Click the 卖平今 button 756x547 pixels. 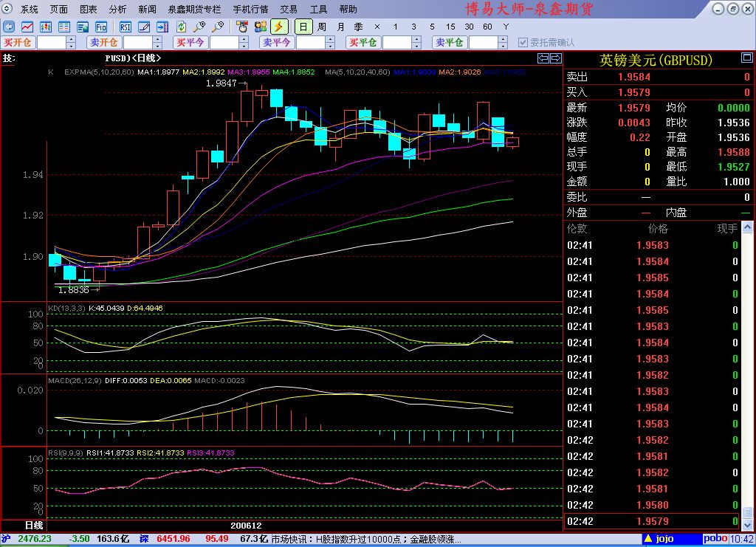[x=276, y=43]
